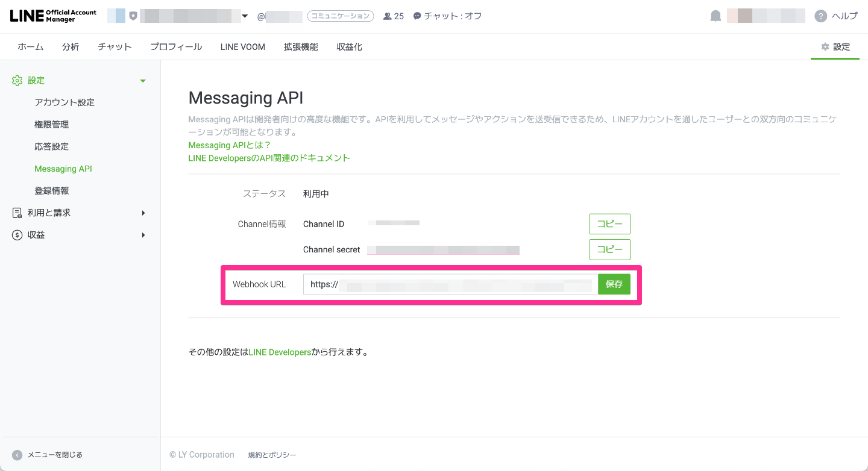
Task: Open the 拡張機能 tab
Action: click(301, 46)
